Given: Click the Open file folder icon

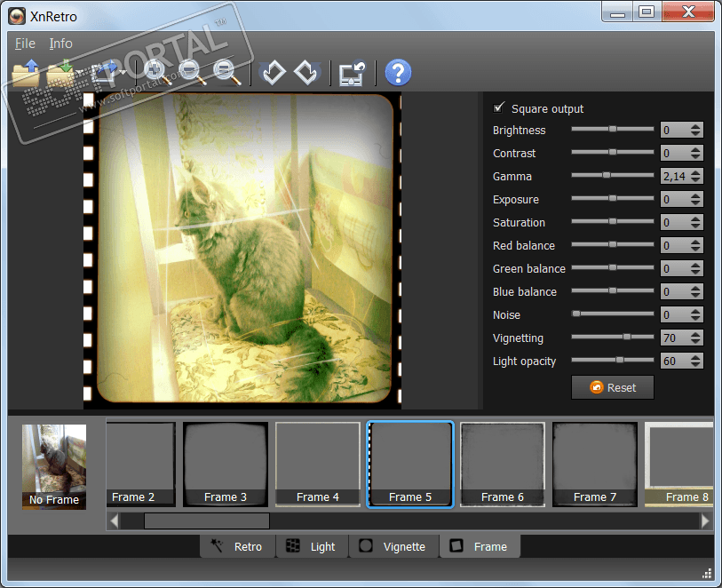Looking at the screenshot, I should [x=26, y=73].
